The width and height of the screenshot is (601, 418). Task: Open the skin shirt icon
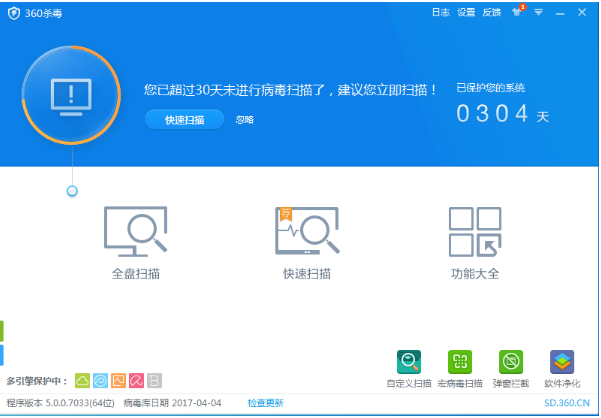pos(517,12)
